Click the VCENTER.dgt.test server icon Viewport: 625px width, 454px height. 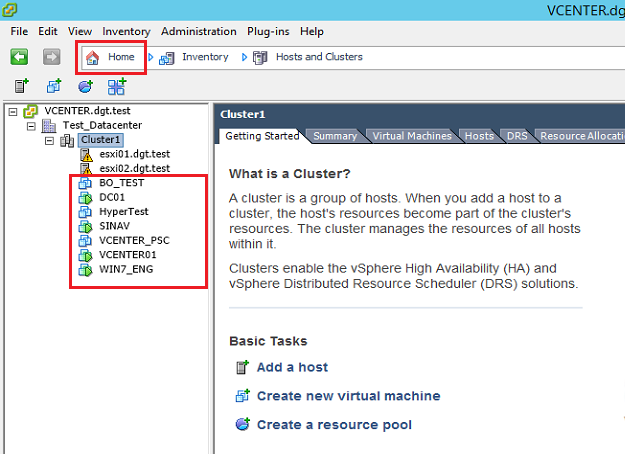[x=30, y=111]
